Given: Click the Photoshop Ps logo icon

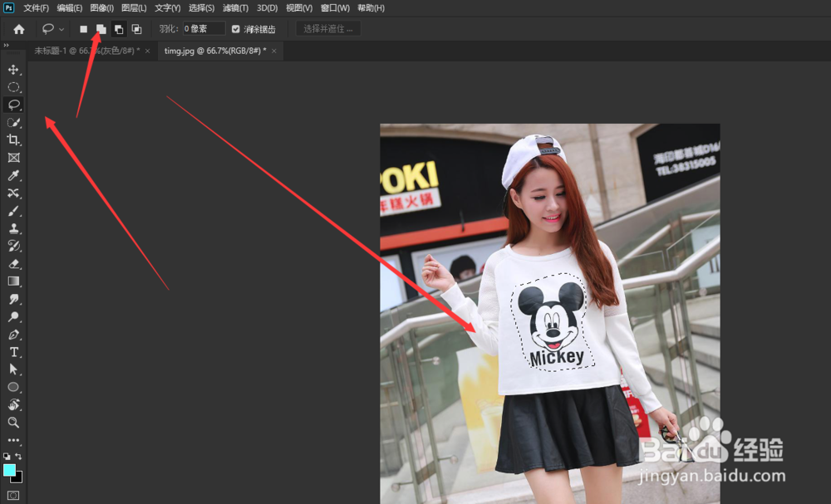Looking at the screenshot, I should (x=8, y=7).
